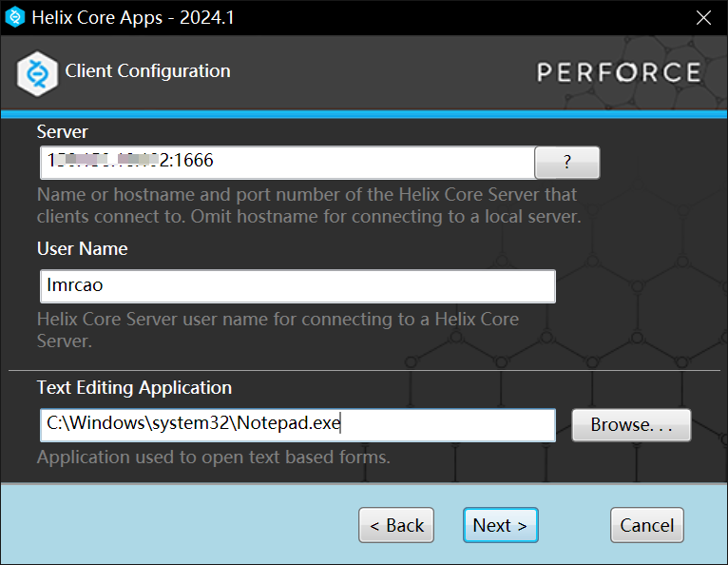Close the Helix Core Apps window

click(703, 18)
